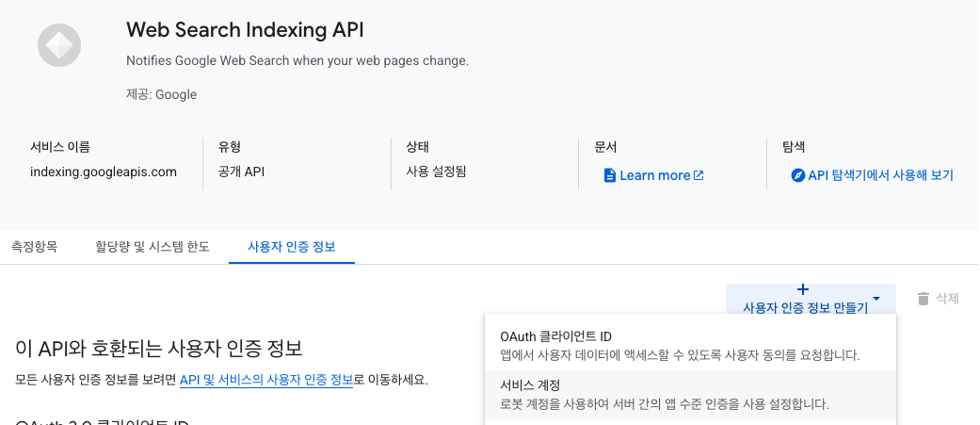Screen dimensions: 980x425
Task: Choose the 서비스 계정 menu option
Action: point(690,395)
